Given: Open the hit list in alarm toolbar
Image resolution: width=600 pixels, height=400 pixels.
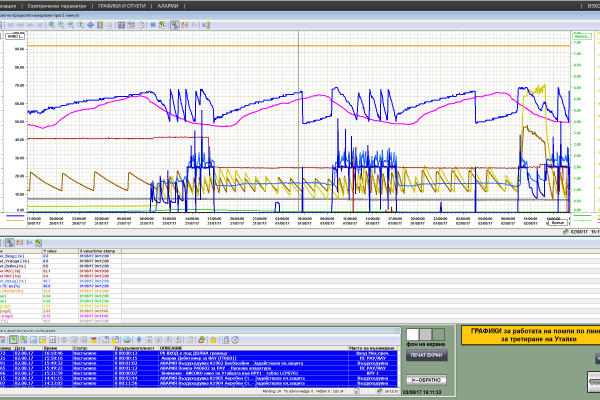Looking at the screenshot, I should [x=52, y=340].
